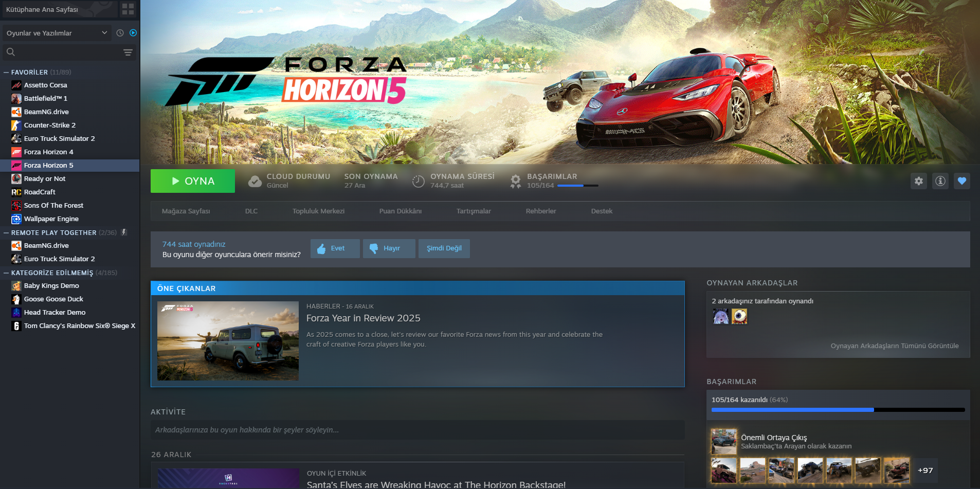Go to Topluluk Merkezi tab
The height and width of the screenshot is (489, 980).
319,211
